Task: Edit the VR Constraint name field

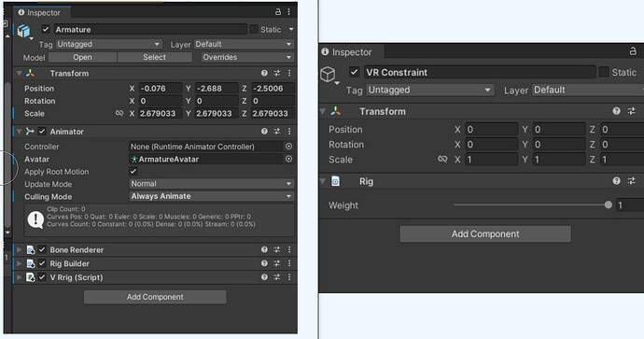Action: point(480,72)
